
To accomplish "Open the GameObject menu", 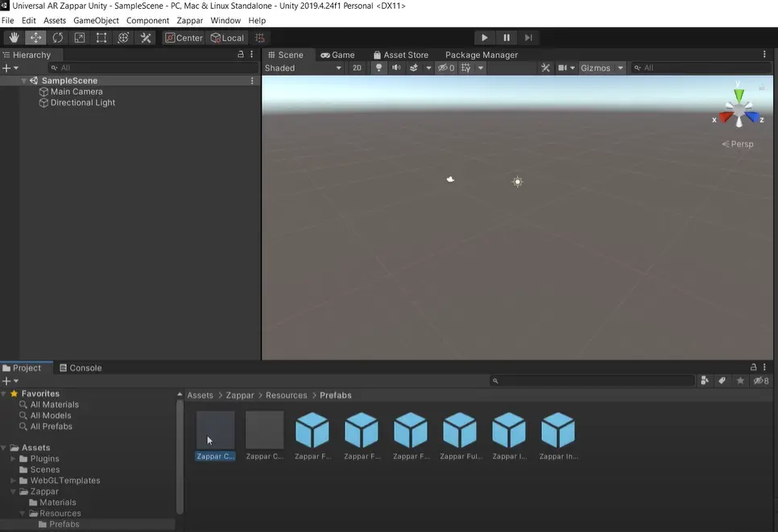I will [96, 20].
